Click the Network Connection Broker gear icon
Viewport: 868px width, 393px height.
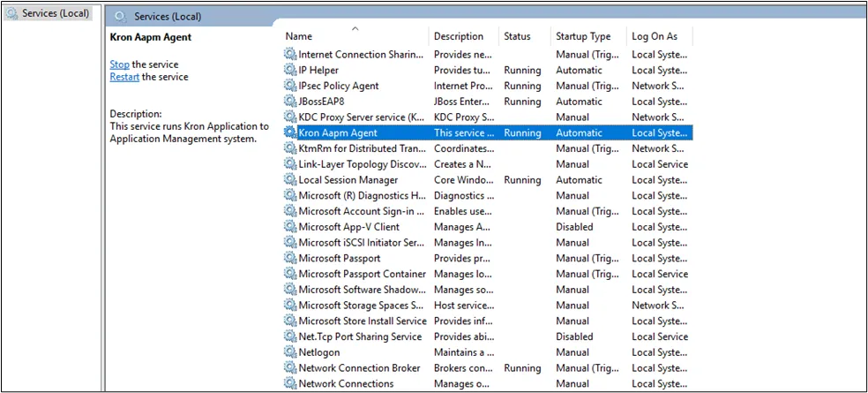coord(290,367)
